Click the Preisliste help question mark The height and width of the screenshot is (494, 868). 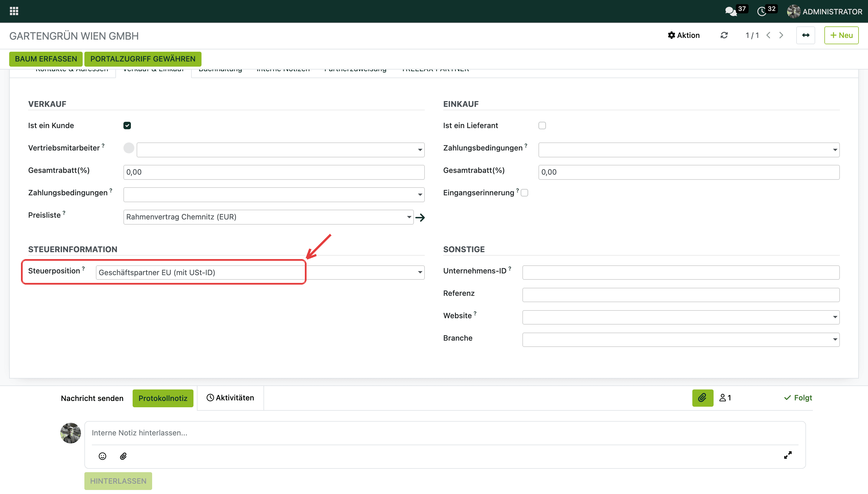(64, 213)
